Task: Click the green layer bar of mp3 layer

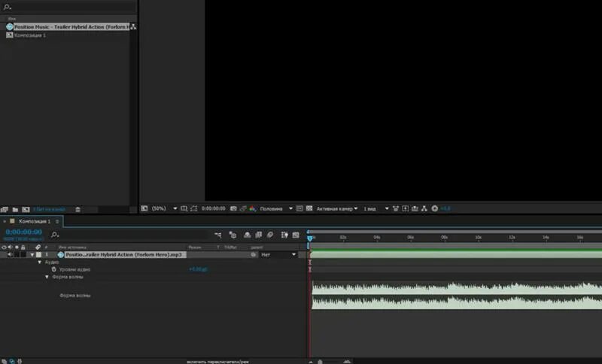Action: point(456,254)
